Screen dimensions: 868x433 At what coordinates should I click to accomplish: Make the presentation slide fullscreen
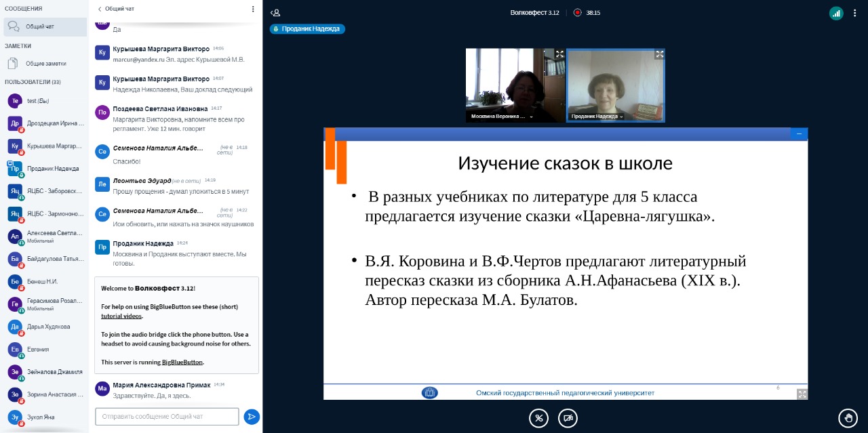point(802,394)
